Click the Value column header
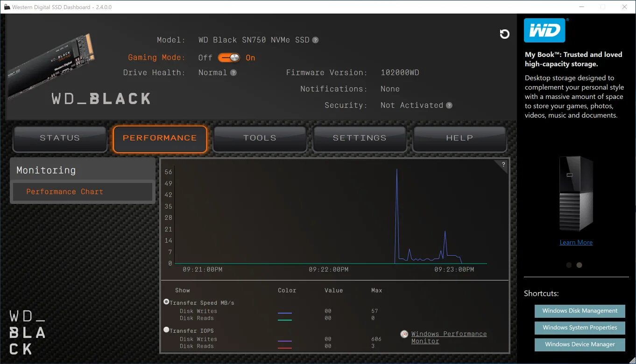This screenshot has width=636, height=364. click(x=334, y=290)
